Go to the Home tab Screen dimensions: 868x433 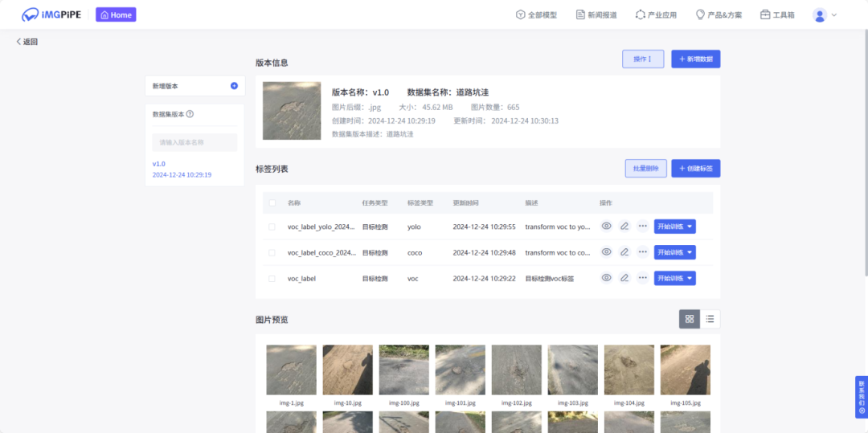click(116, 15)
